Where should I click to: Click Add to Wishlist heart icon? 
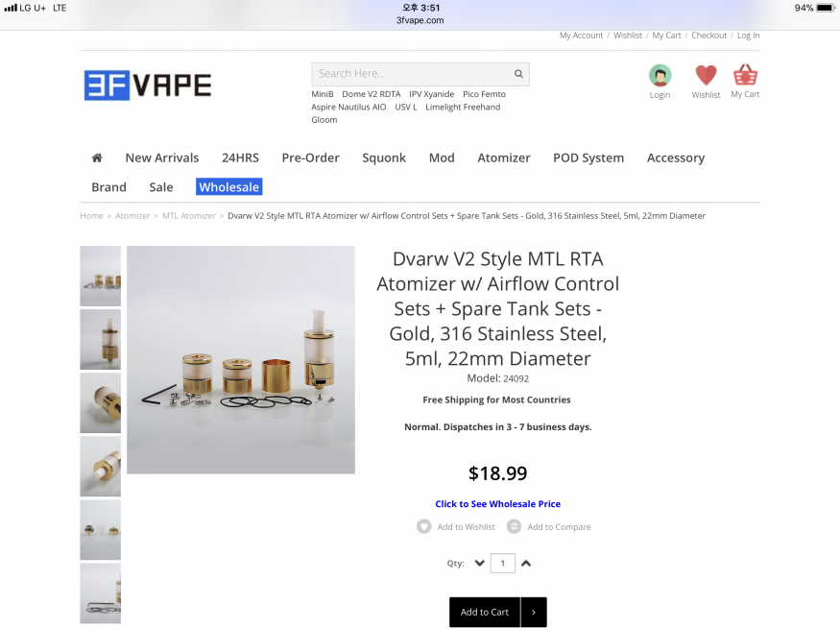click(x=424, y=526)
